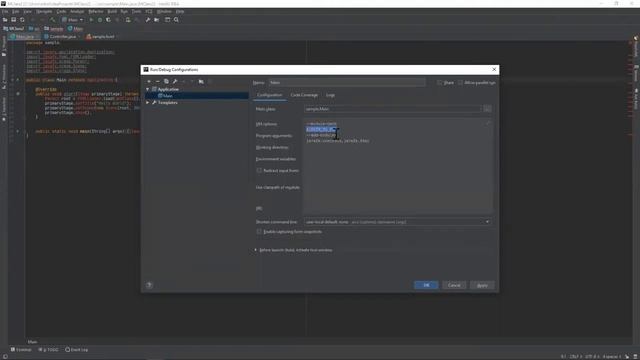Open the Refactor menu

96,11
